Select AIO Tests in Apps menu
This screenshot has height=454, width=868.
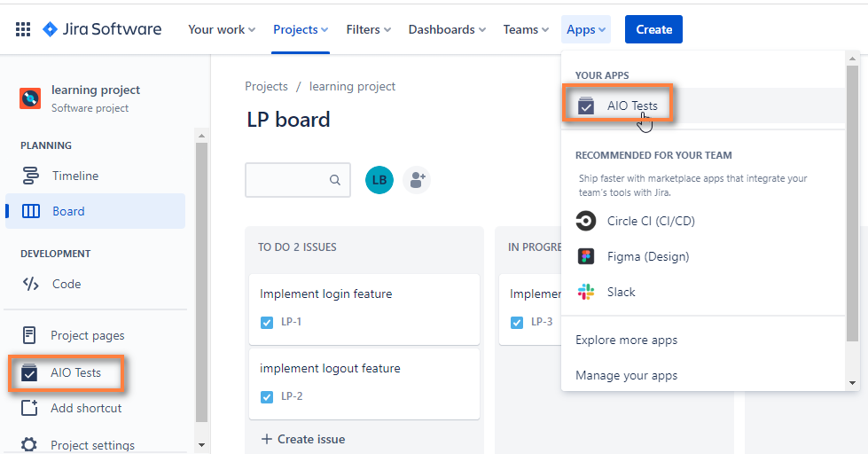pyautogui.click(x=631, y=106)
